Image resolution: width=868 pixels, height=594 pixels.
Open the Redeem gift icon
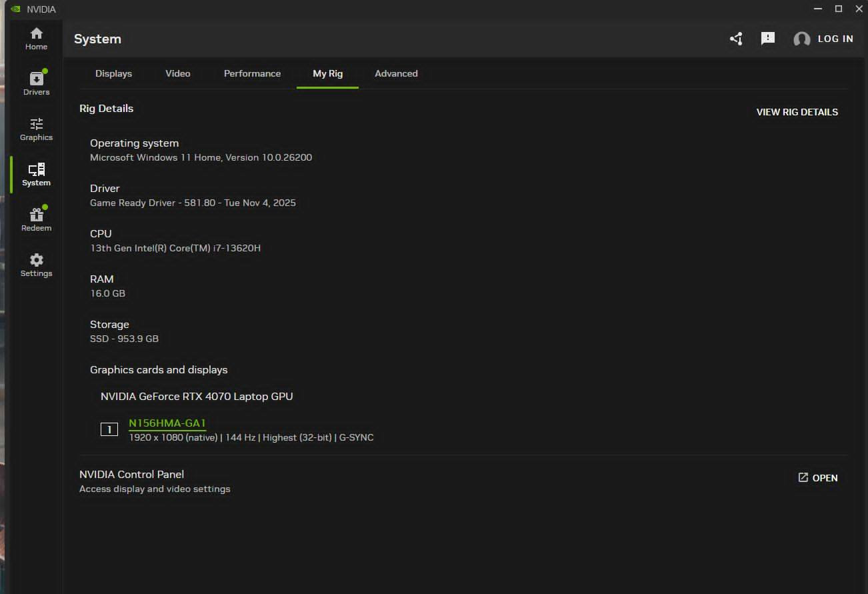click(x=36, y=220)
